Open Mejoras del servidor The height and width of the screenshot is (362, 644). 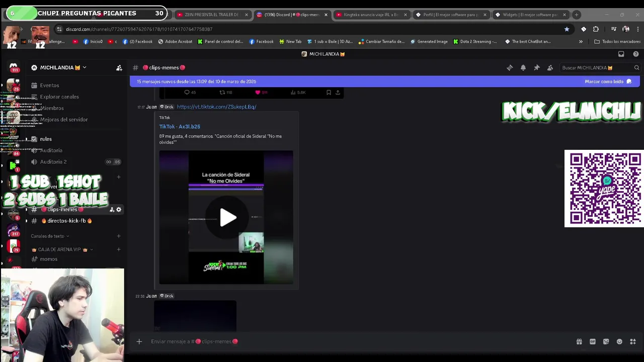[64, 120]
